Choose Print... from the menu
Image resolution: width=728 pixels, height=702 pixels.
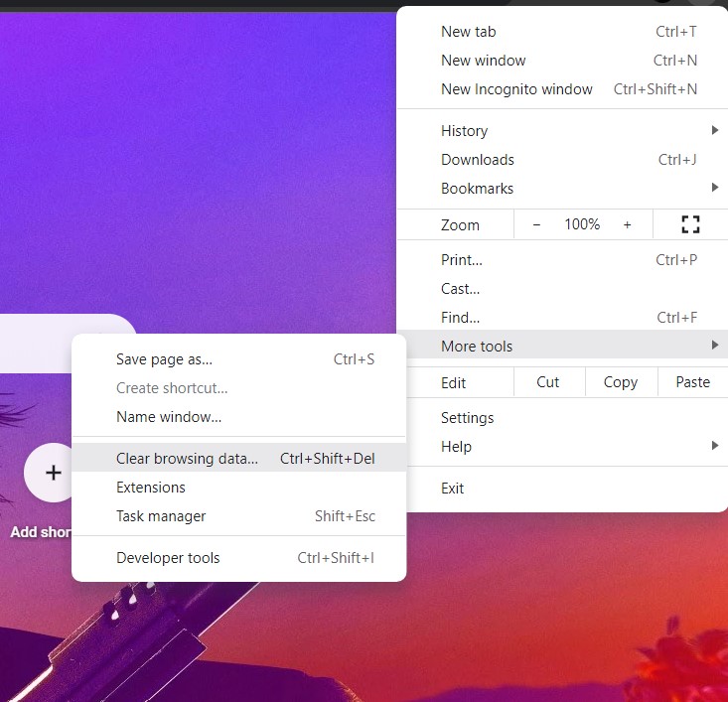point(563,260)
